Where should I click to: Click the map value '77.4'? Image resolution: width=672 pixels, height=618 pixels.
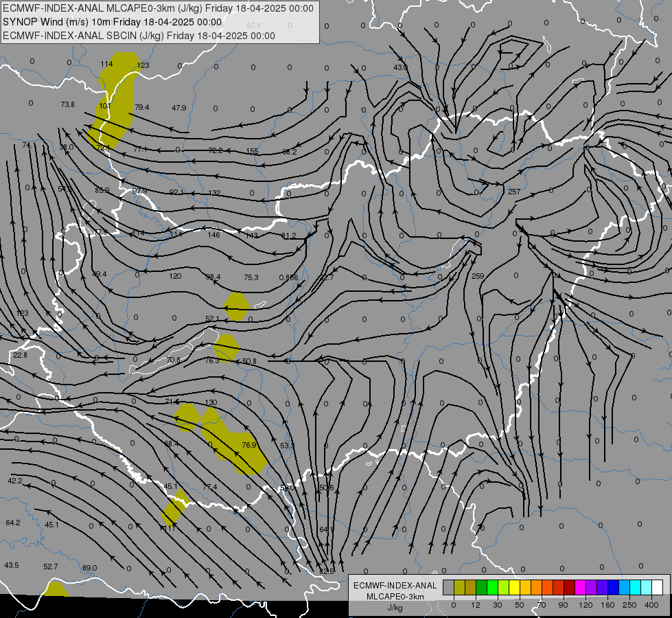210,488
